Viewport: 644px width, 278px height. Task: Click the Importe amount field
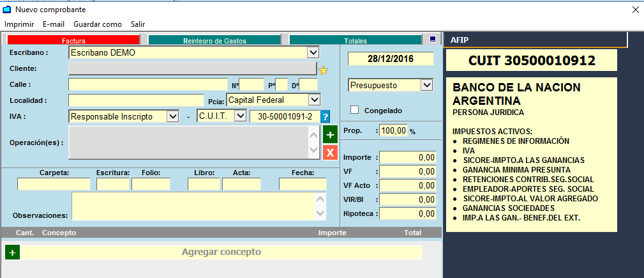point(408,157)
